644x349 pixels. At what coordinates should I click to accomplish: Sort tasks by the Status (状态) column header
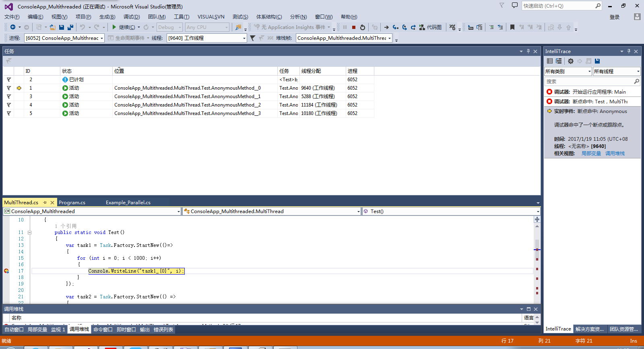point(87,71)
